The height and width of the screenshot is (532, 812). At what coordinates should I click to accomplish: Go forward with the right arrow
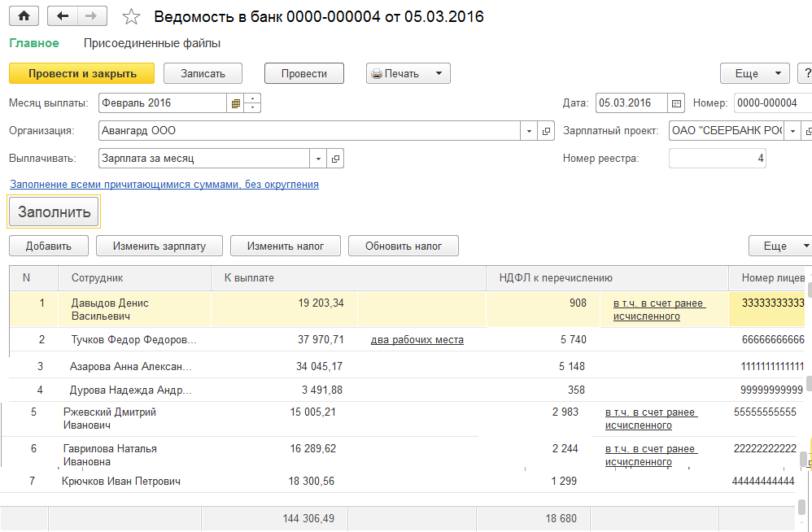91,16
